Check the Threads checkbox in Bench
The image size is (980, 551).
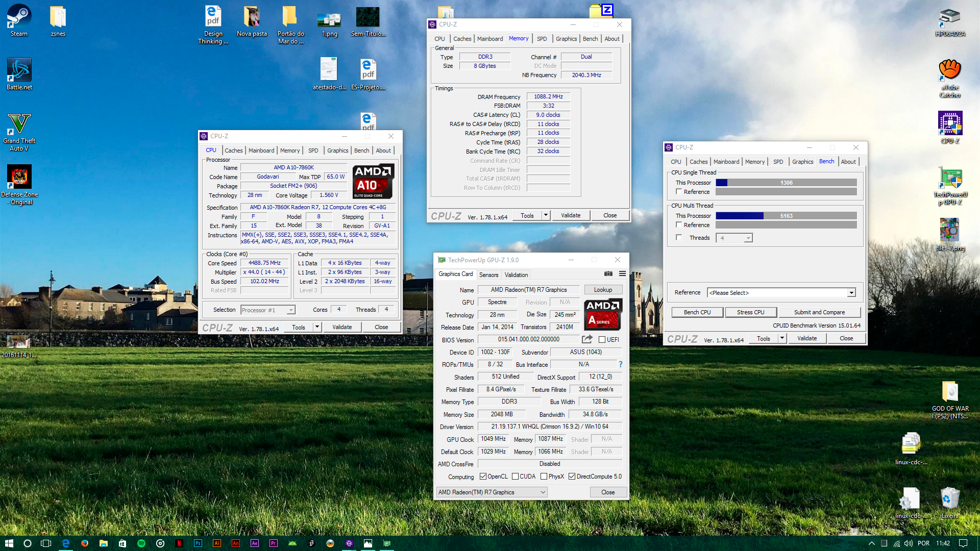click(679, 237)
